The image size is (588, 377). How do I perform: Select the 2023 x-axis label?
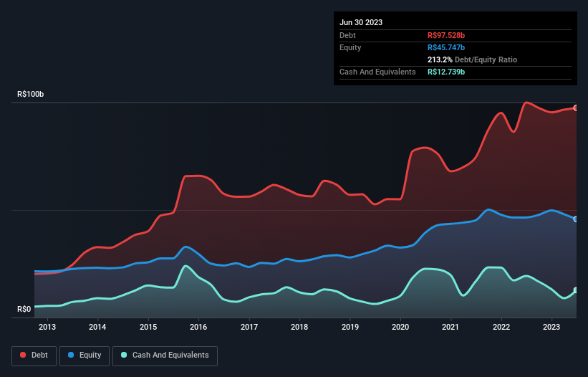[551, 327]
